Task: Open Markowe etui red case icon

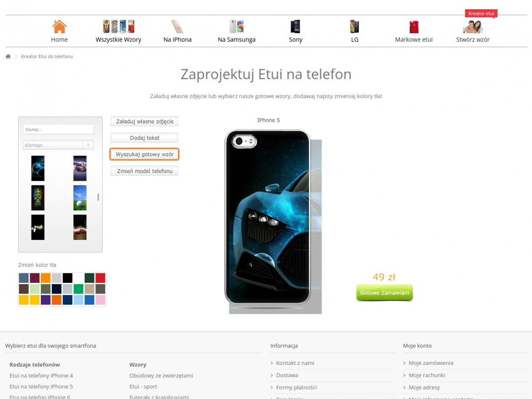Action: pyautogui.click(x=414, y=27)
